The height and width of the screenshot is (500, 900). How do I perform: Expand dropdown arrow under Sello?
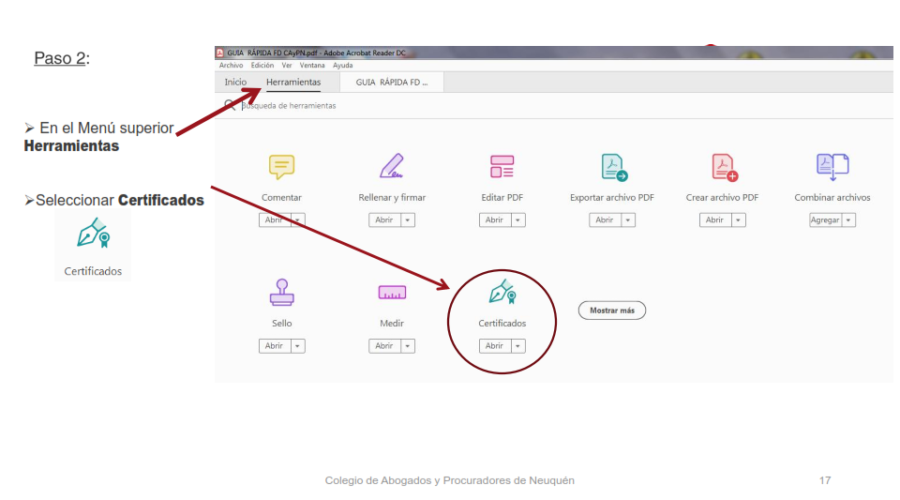click(297, 346)
